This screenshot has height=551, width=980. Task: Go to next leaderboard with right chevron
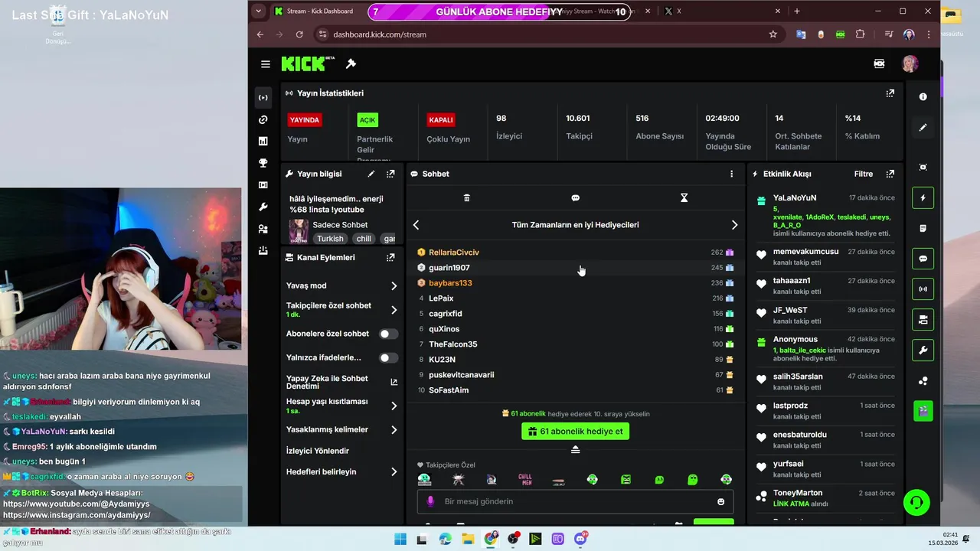[734, 225]
